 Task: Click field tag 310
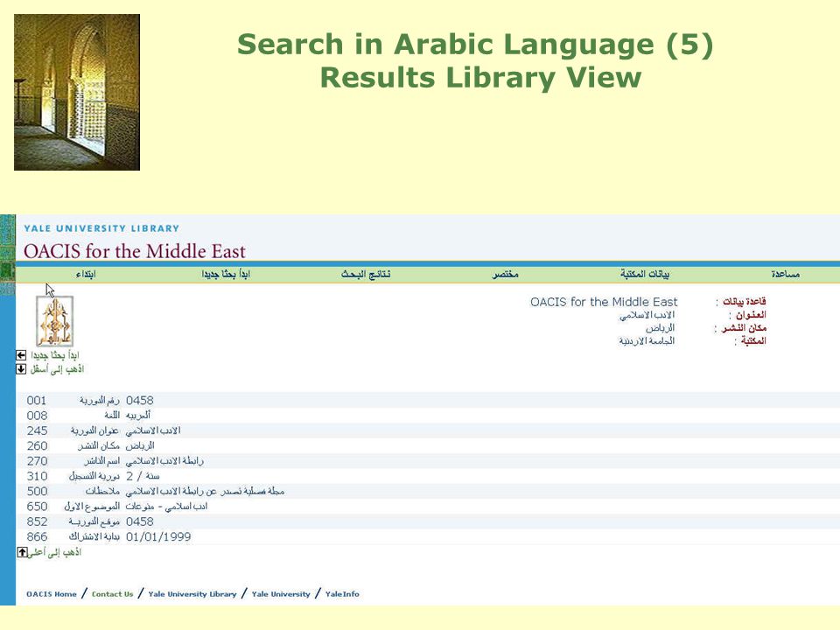37,476
